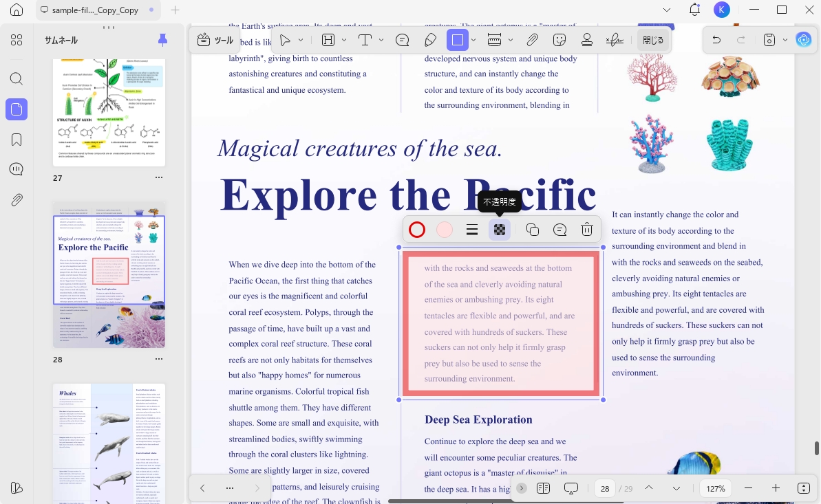Open the bookmarks panel icon
This screenshot has width=821, height=504.
coord(17,140)
